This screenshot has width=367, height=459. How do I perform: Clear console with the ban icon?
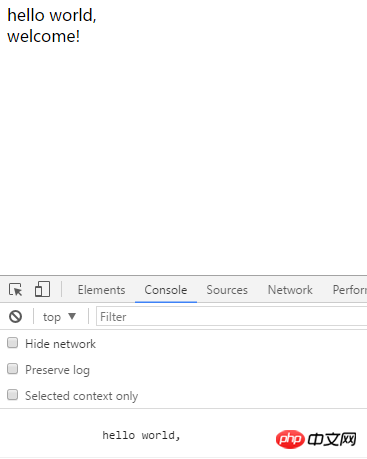pos(15,316)
